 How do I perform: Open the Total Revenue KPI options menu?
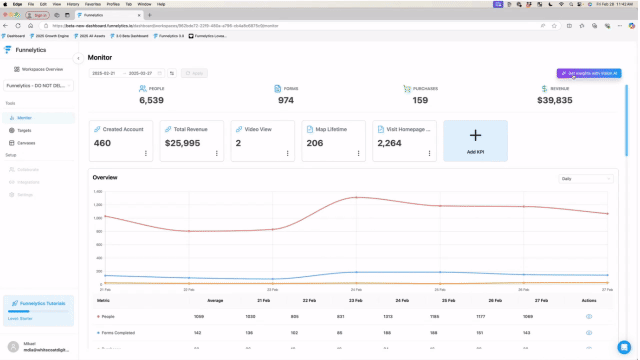(x=217, y=153)
